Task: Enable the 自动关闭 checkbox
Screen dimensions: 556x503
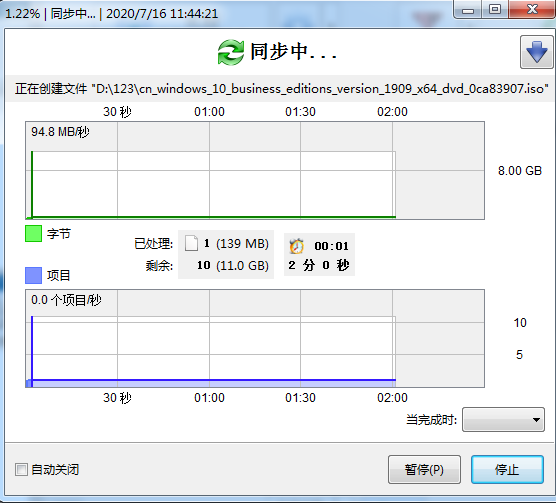Action: tap(21, 470)
